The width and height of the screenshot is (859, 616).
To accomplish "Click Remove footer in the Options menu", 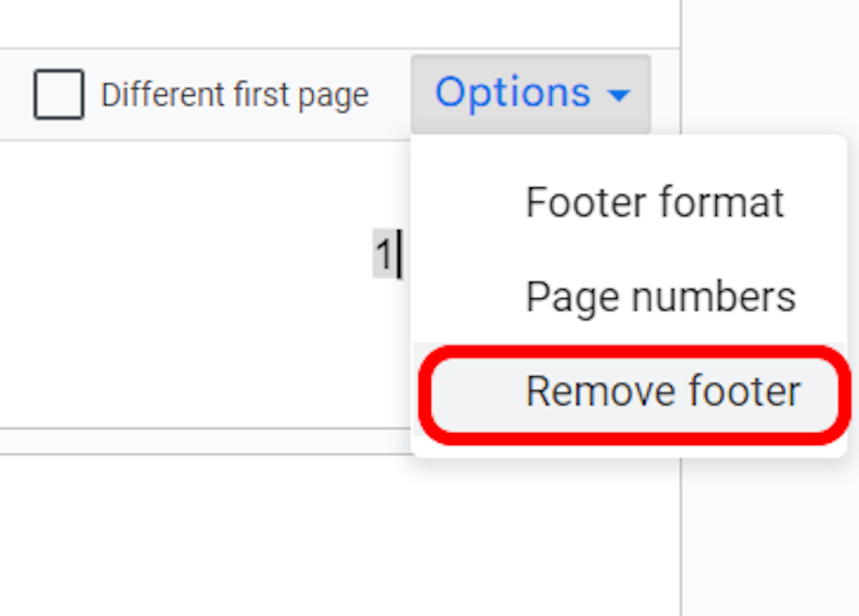I will (662, 391).
